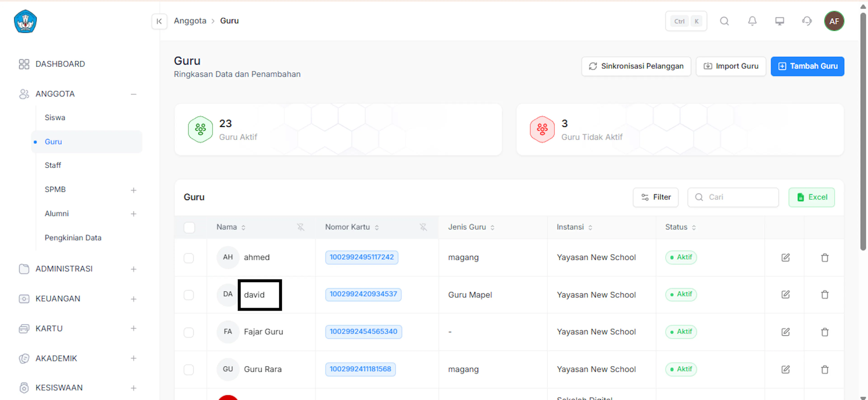Expand the SPMB submenu

(133, 190)
